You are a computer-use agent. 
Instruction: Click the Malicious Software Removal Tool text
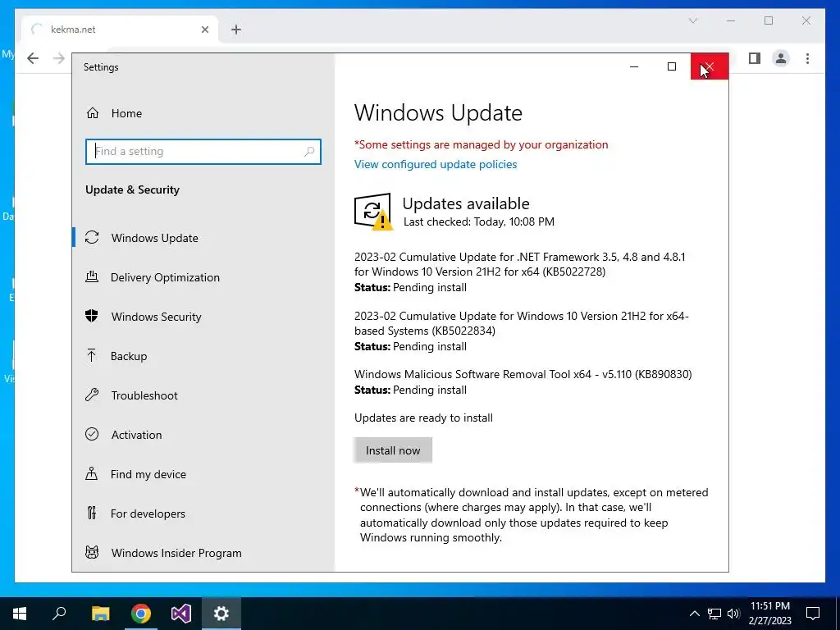[x=523, y=374]
